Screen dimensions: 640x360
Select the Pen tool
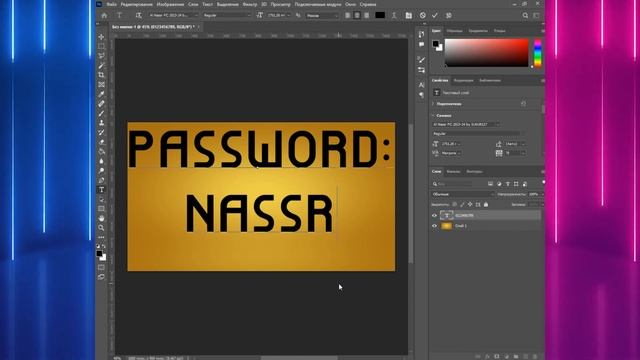pos(101,180)
